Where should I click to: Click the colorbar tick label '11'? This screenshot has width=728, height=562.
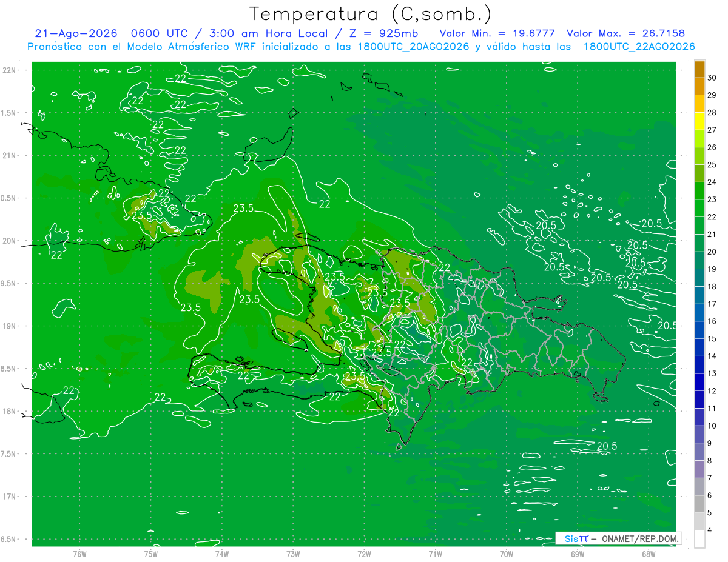point(712,408)
